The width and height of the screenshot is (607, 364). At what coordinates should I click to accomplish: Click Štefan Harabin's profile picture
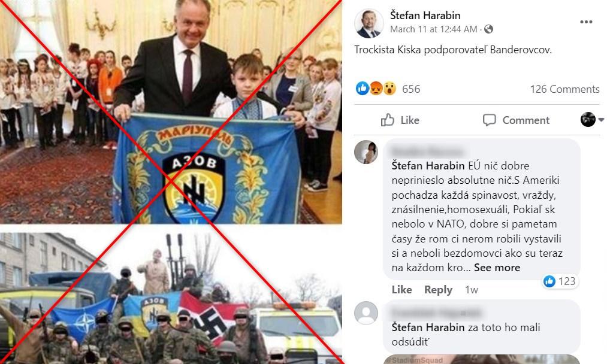point(369,23)
